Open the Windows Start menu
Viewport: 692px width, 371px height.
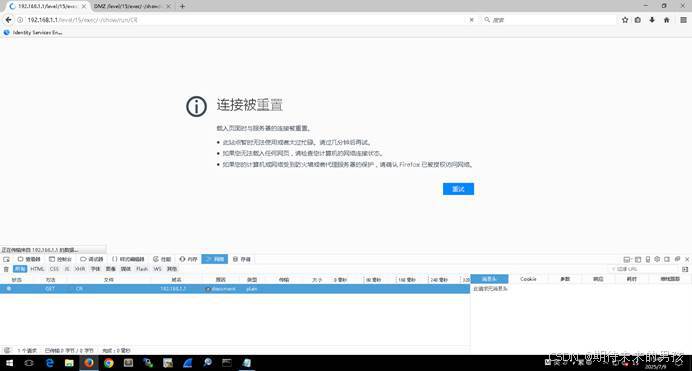[x=9, y=363]
